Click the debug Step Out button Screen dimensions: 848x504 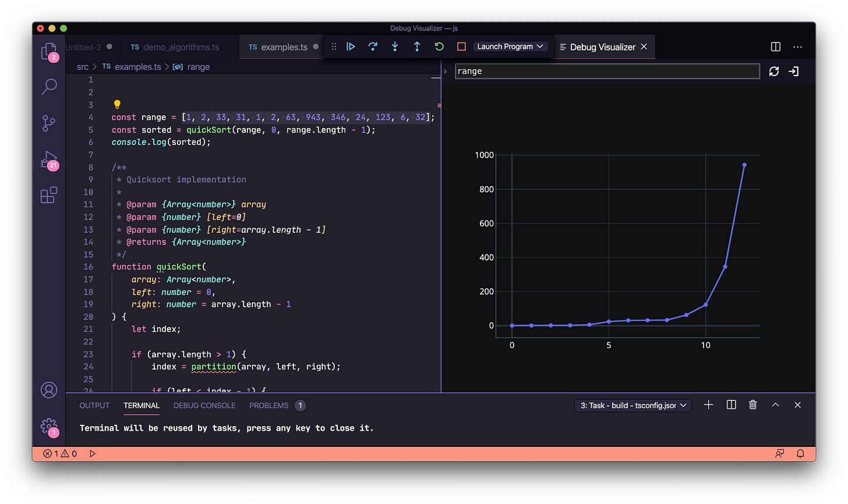417,47
